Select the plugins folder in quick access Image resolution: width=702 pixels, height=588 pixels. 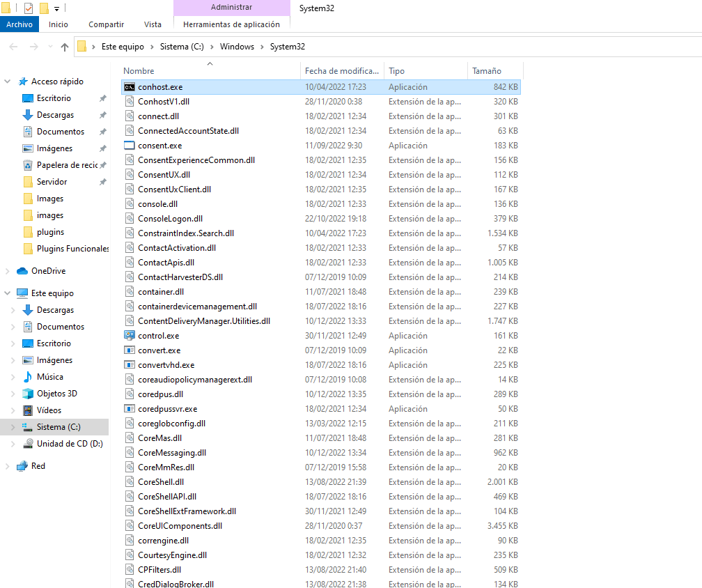click(x=50, y=232)
